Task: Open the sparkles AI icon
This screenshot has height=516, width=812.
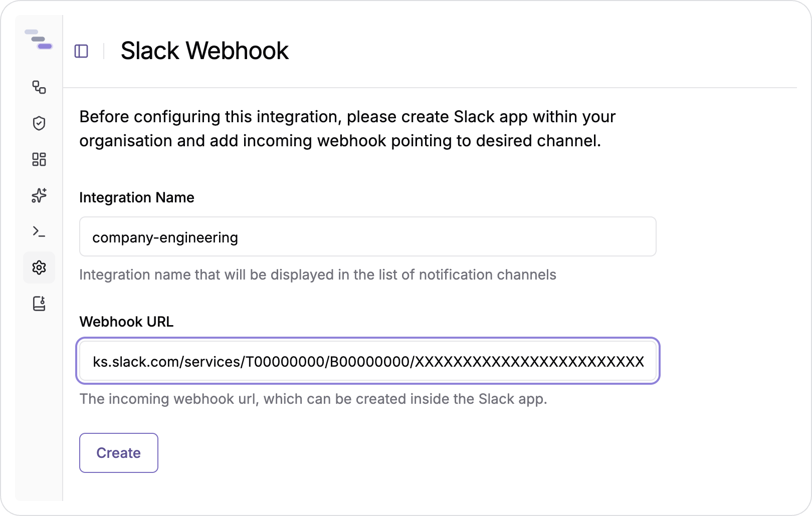Action: tap(39, 195)
